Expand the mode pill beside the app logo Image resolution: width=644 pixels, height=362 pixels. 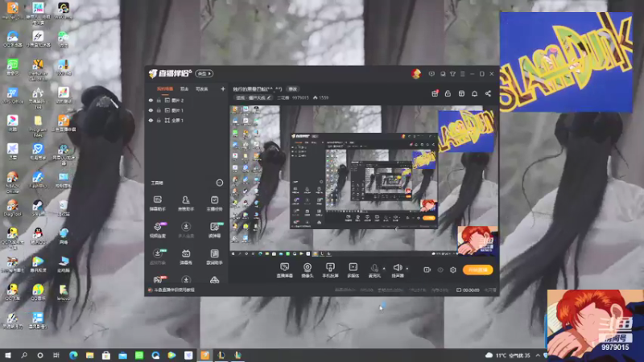[204, 74]
